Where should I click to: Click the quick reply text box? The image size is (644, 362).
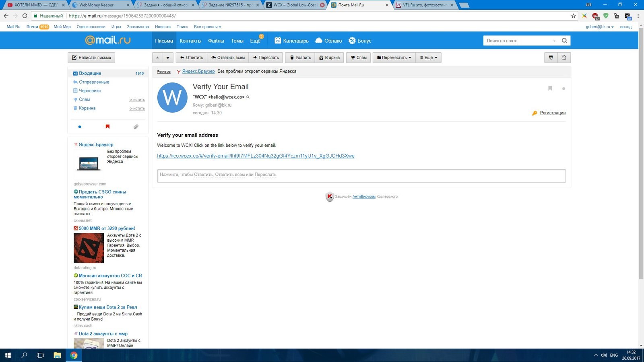click(x=361, y=176)
